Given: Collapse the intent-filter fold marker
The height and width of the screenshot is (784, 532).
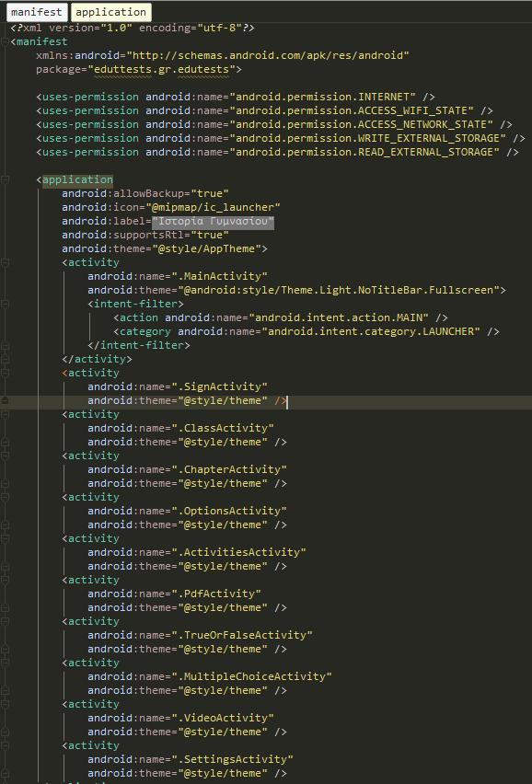Looking at the screenshot, I should tap(5, 304).
